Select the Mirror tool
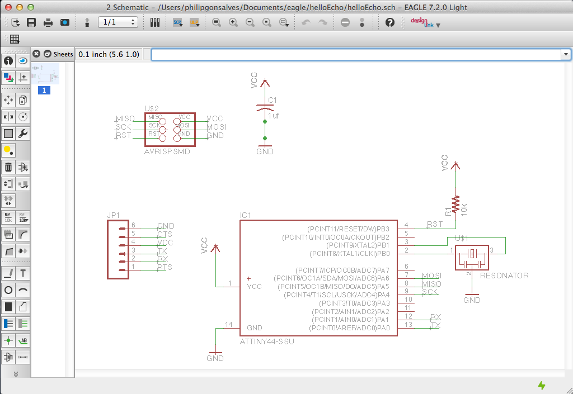This screenshot has width=573, height=394. (x=8, y=117)
